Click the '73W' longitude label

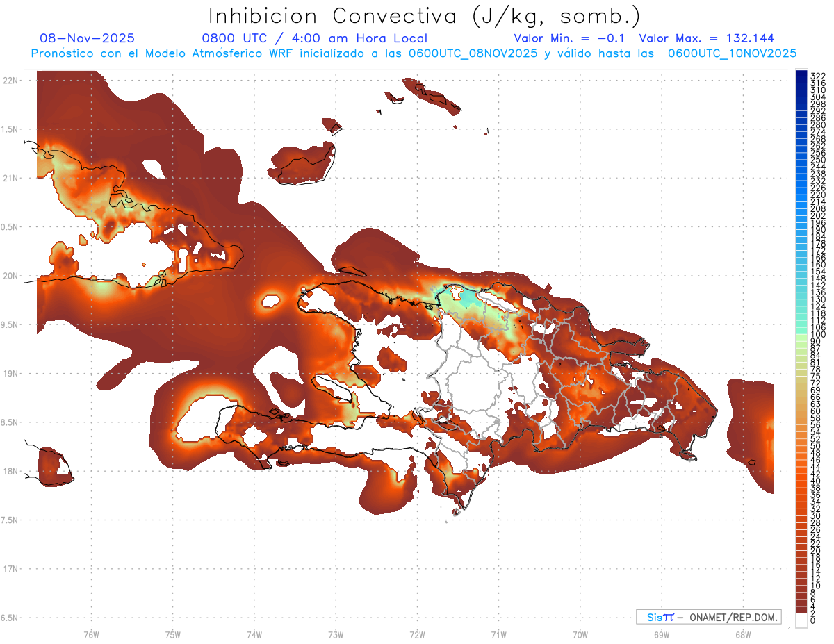click(x=336, y=634)
